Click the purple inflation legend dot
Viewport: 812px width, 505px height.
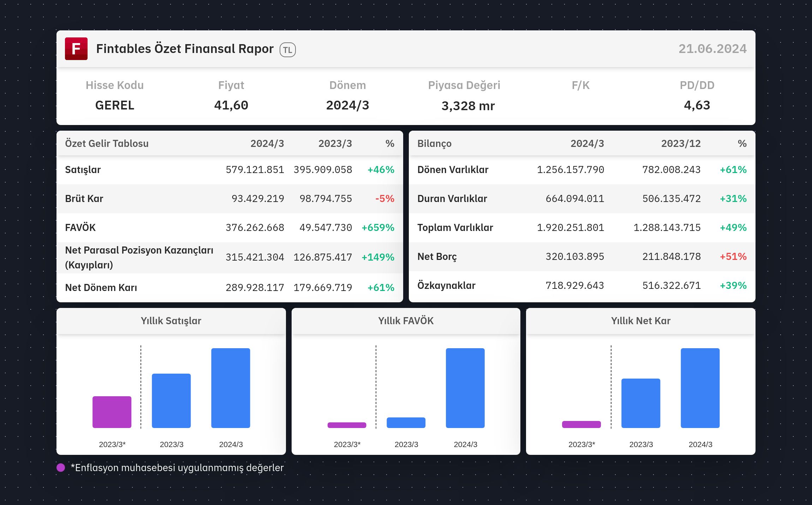[61, 468]
